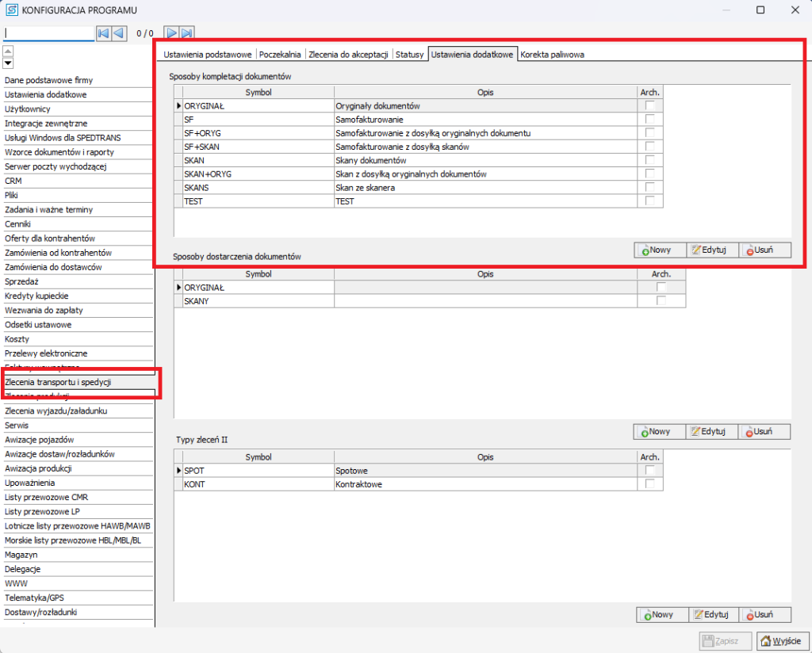This screenshot has height=653, width=812.
Task: Open Zlecenia do akceptacji tab
Action: pos(348,55)
